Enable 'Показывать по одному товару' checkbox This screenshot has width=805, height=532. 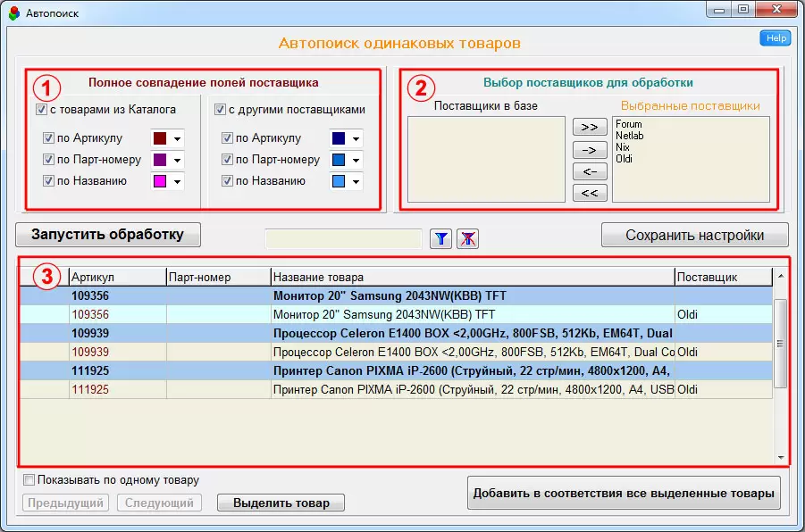coord(29,480)
